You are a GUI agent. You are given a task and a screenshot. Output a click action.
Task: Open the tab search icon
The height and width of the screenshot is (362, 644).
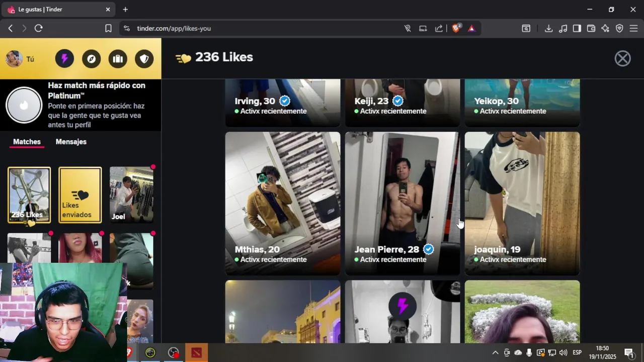click(526, 29)
